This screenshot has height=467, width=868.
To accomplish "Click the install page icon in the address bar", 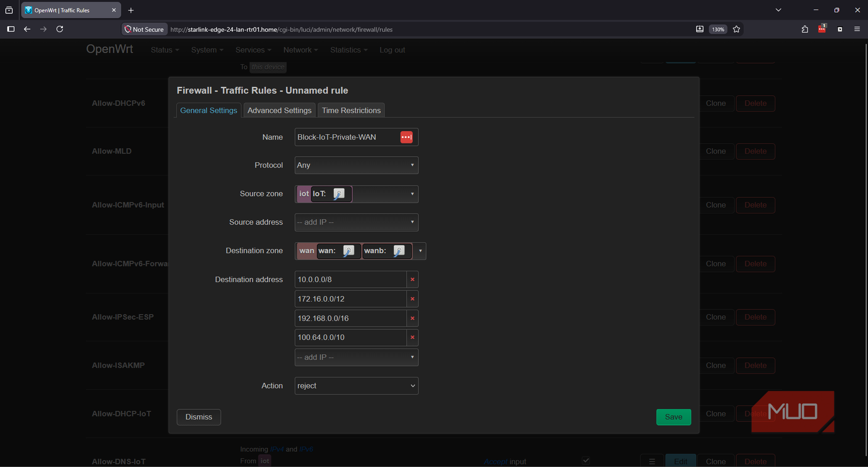I will (x=700, y=29).
